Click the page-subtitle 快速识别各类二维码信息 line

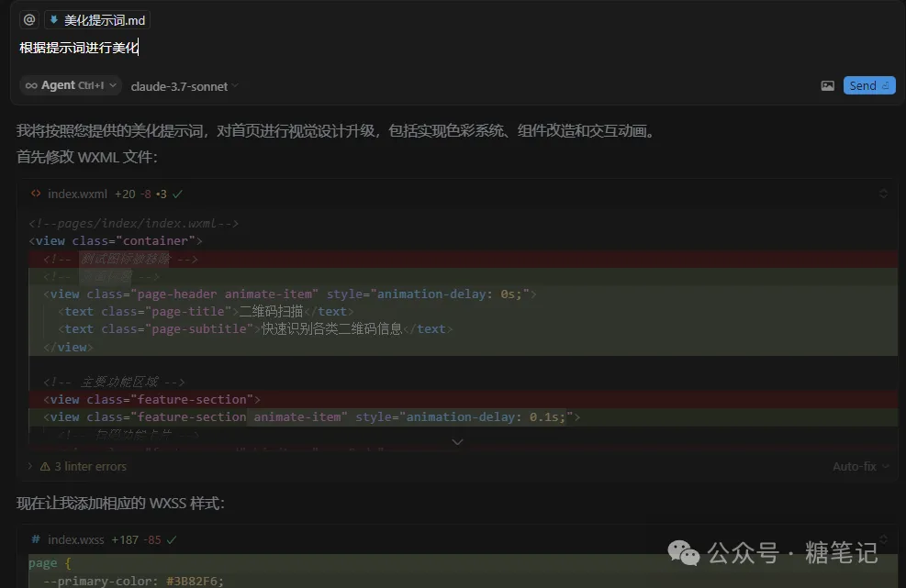(x=255, y=328)
